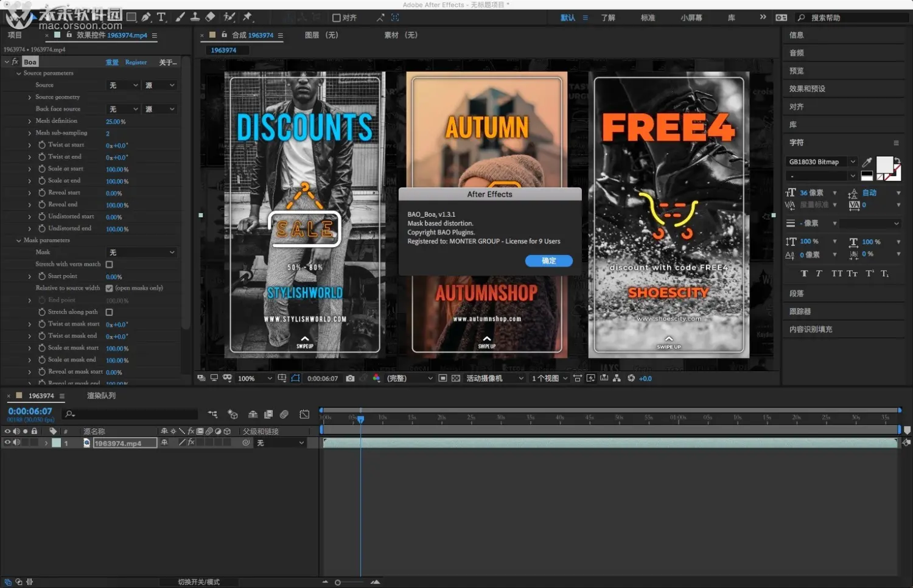Click the eyedropper in the Character panel
Image resolution: width=913 pixels, height=588 pixels.
(867, 162)
